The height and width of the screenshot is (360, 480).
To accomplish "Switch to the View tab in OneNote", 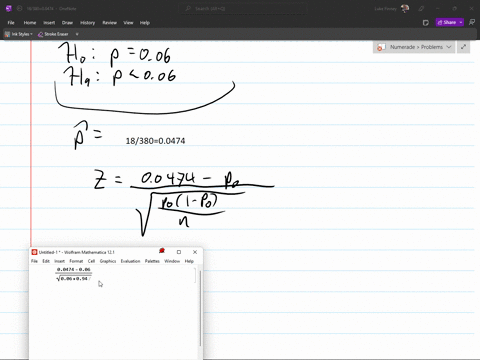I will tap(128, 23).
